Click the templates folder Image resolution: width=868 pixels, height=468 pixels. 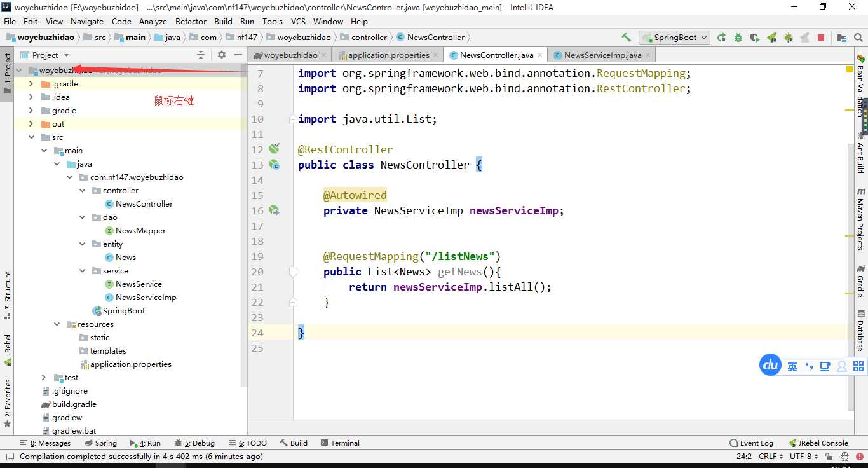click(x=103, y=351)
